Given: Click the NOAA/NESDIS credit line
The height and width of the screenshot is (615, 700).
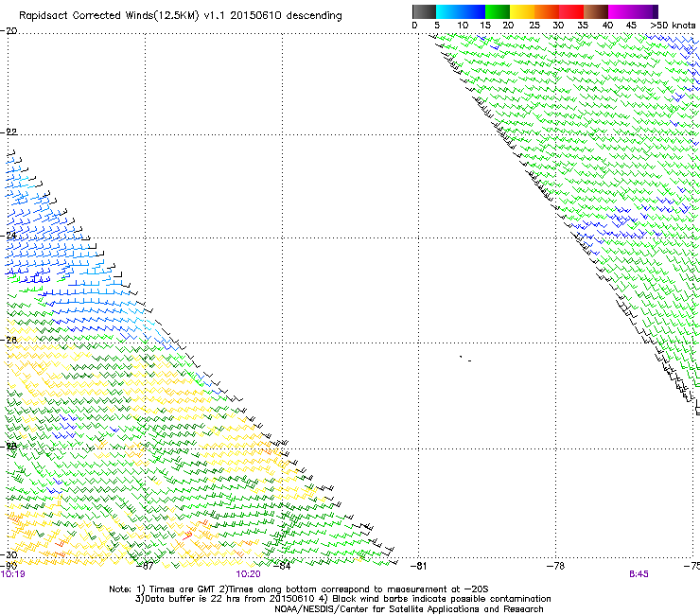Looking at the screenshot, I should [x=409, y=609].
